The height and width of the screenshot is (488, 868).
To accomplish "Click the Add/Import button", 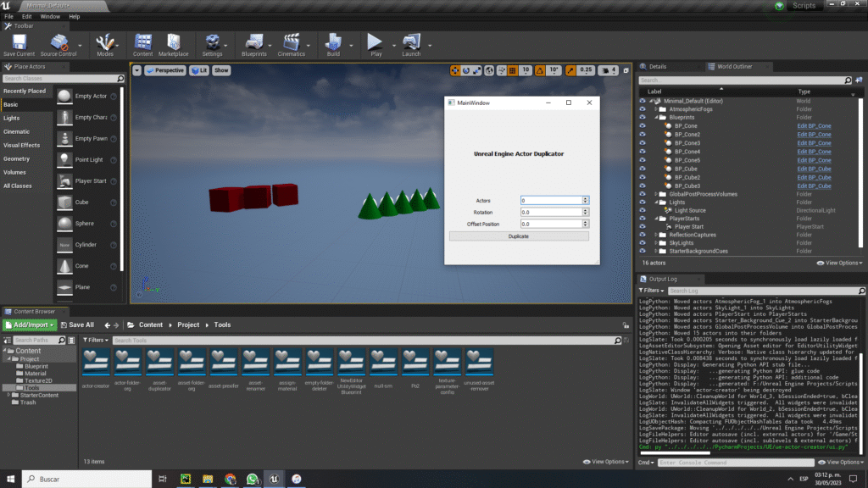I will (30, 324).
